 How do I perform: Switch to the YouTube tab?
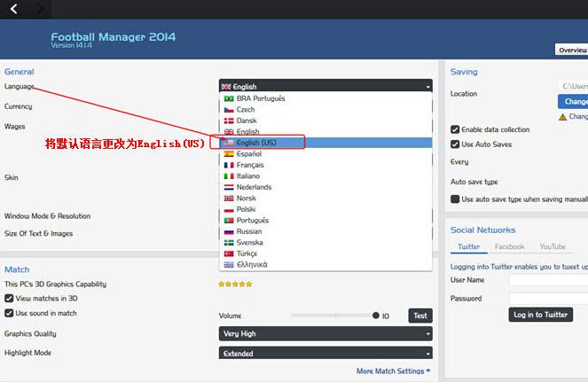tap(553, 246)
